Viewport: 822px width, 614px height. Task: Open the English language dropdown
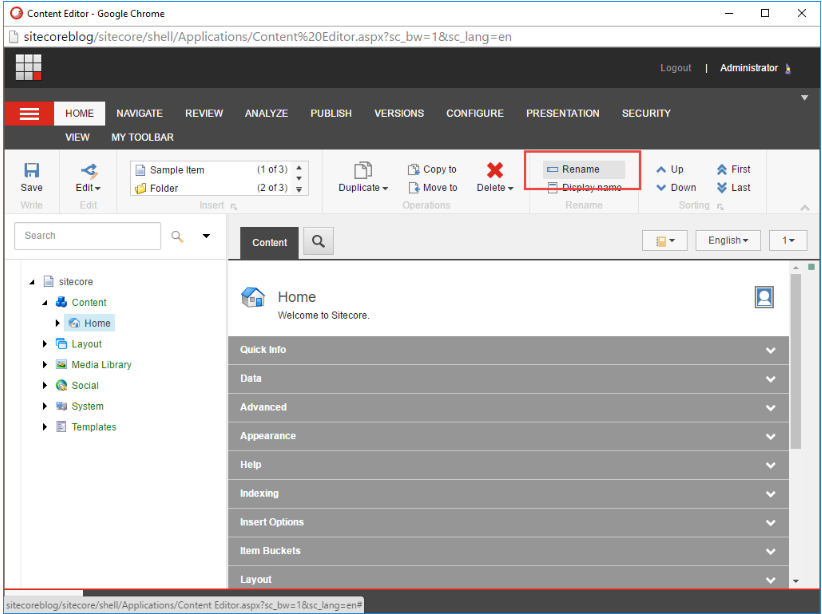(x=728, y=241)
